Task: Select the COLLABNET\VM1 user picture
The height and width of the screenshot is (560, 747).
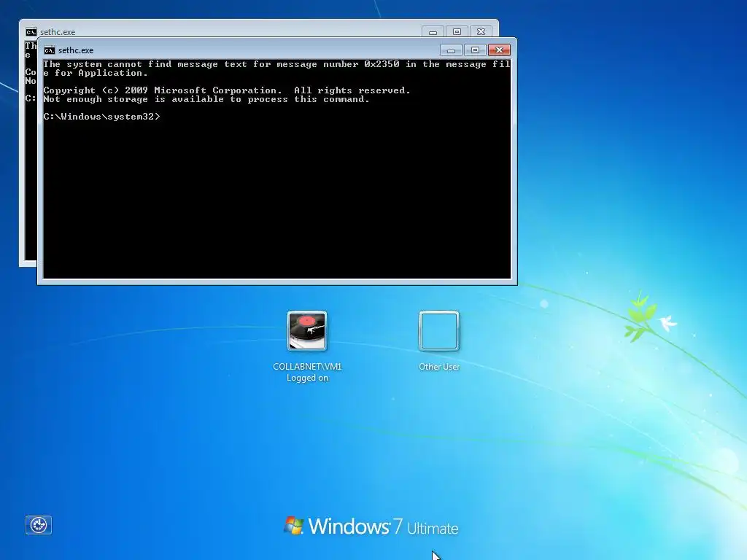Action: point(307,331)
